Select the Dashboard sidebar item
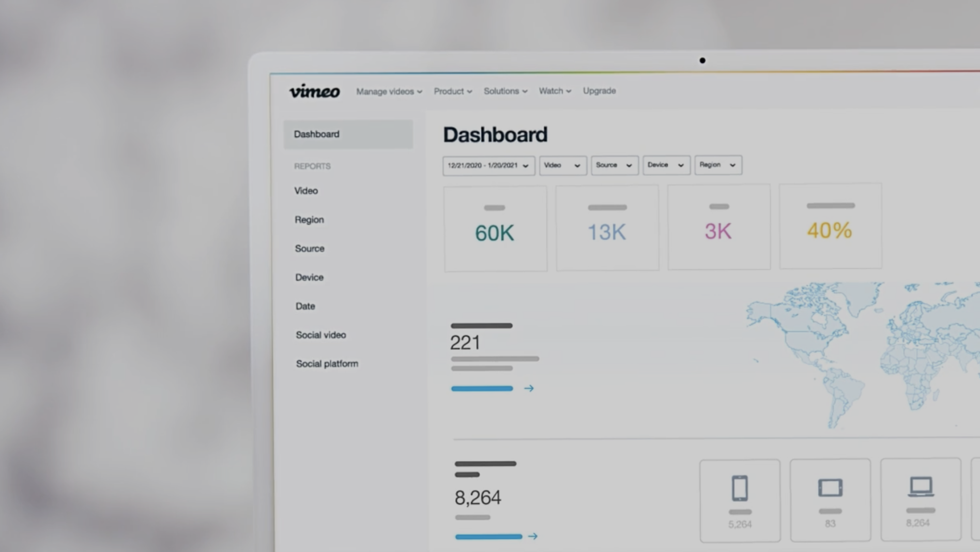Screen dimensions: 980x552 click(x=316, y=134)
